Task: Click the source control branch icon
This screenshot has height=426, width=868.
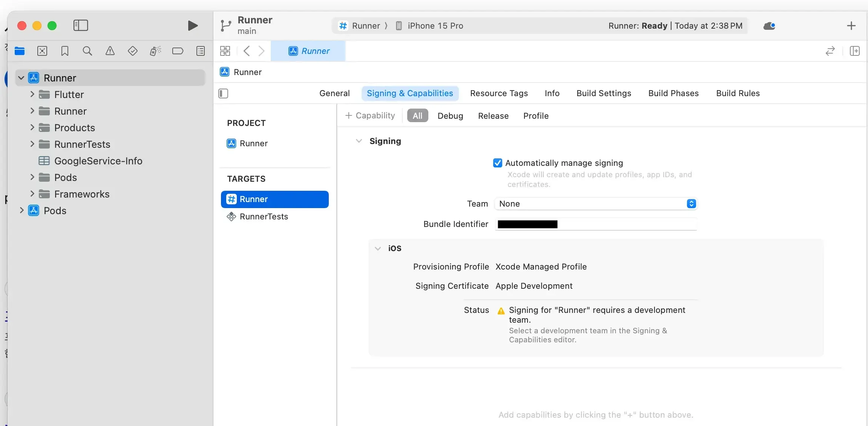Action: tap(225, 26)
